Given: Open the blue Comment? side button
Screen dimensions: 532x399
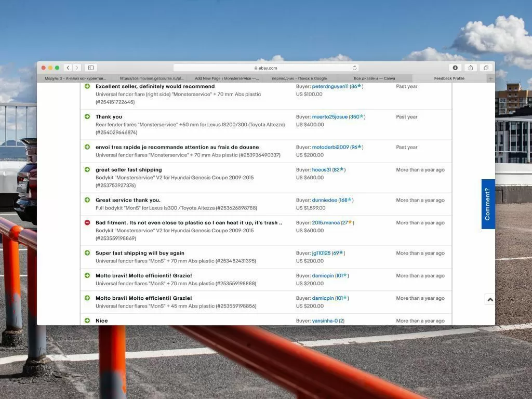Looking at the screenshot, I should [488, 204].
